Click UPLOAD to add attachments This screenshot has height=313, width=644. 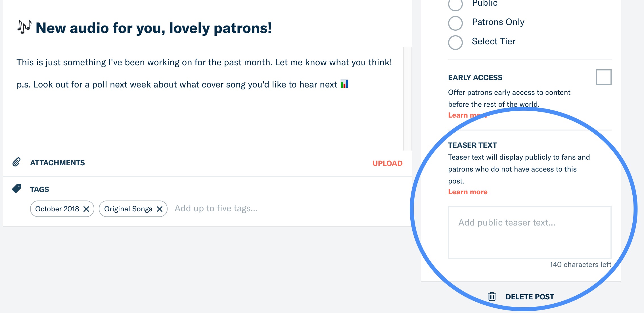tap(387, 163)
